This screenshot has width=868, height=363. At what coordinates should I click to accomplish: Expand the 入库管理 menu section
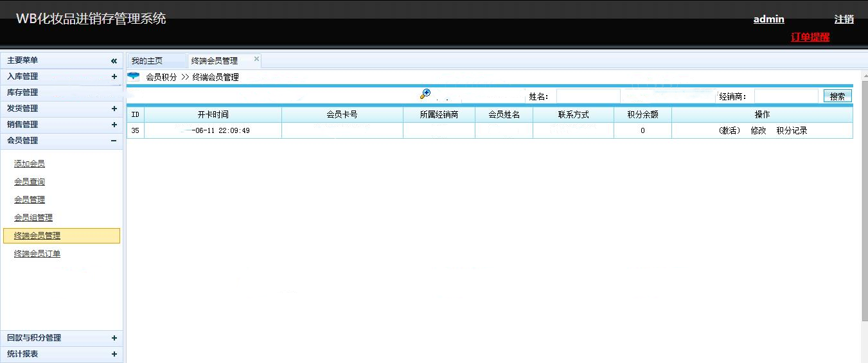pos(61,76)
